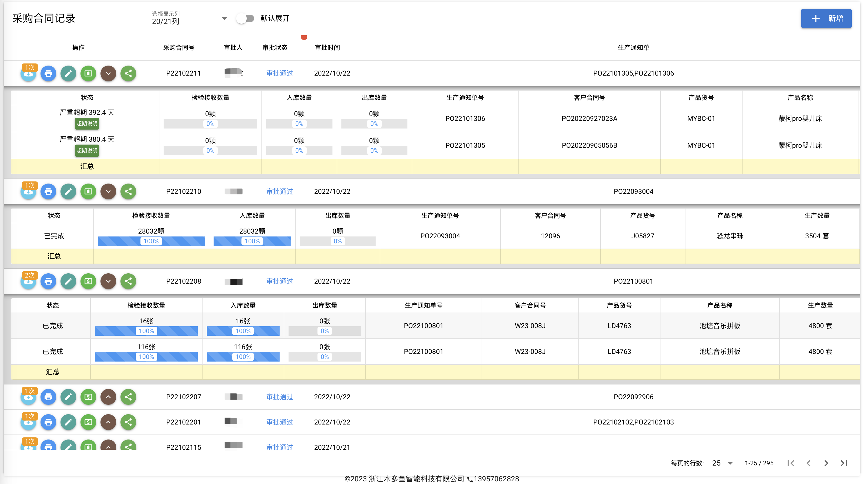Expand details of contract P22102207
The image size is (868, 484).
coord(108,397)
